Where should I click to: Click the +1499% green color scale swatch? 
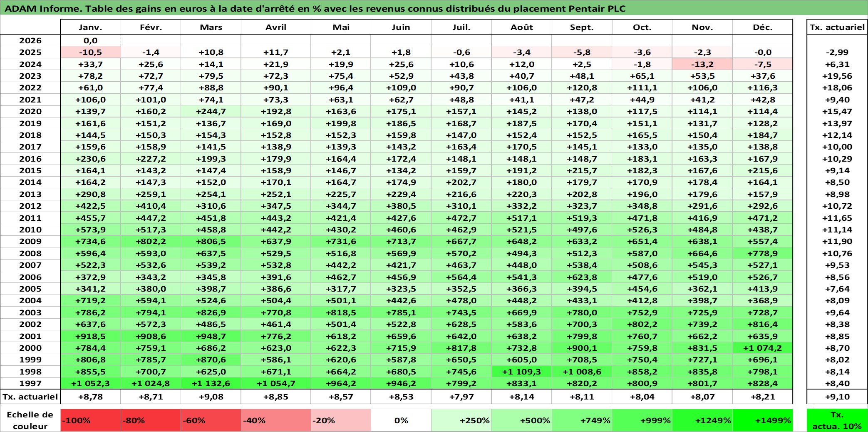763,420
